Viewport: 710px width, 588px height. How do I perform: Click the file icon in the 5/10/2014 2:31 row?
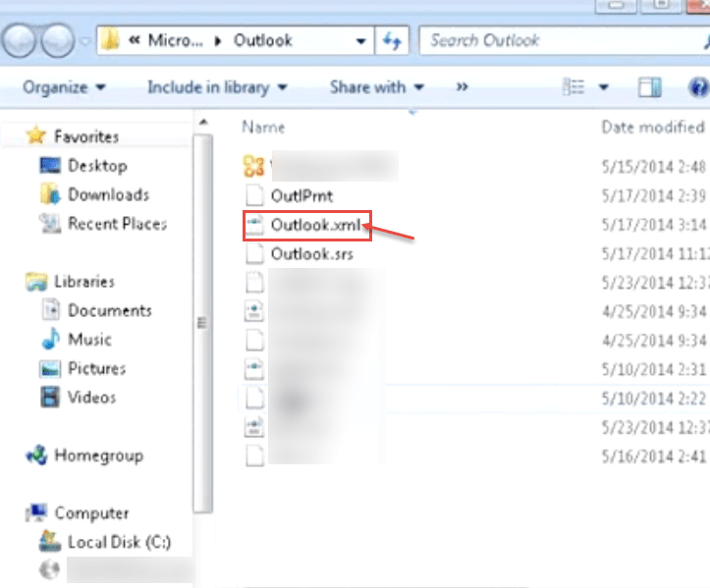(x=254, y=370)
